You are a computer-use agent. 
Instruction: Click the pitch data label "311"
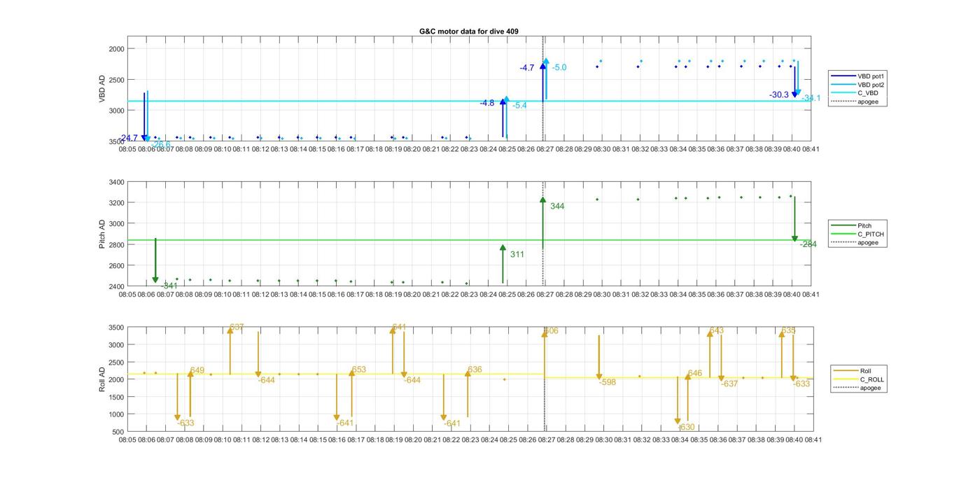517,255
